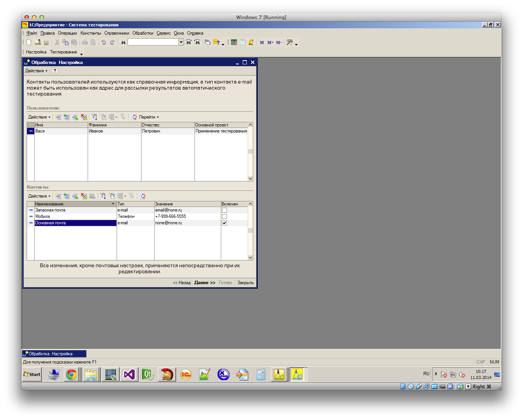The width and height of the screenshot is (523, 420).
Task: Open the Calculator toolbar icon
Action: point(234,43)
